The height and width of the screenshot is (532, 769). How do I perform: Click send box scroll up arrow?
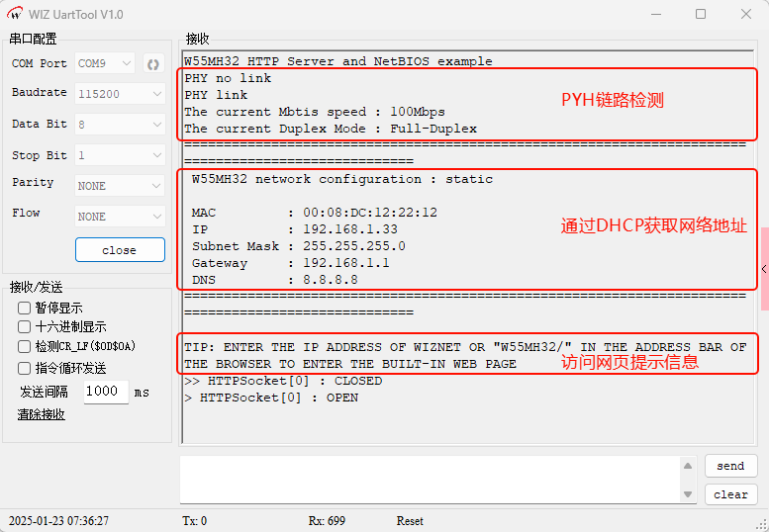[688, 467]
